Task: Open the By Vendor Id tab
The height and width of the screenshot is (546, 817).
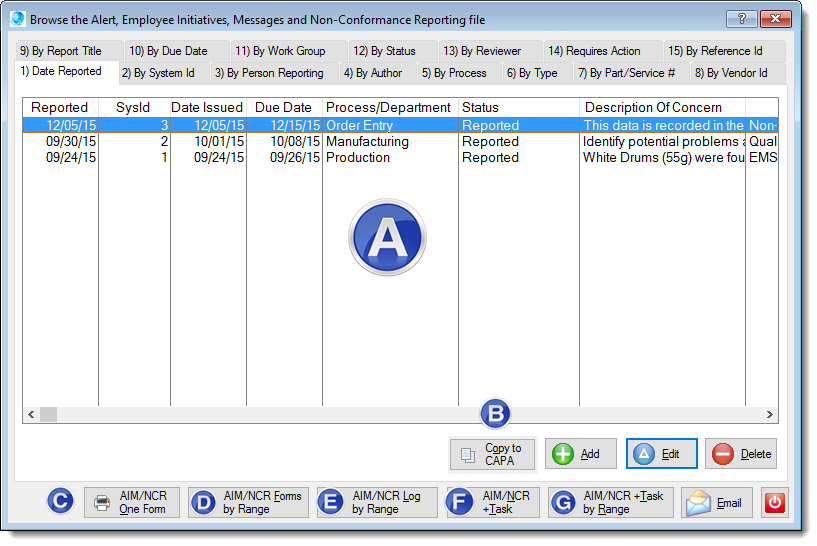Action: click(730, 73)
